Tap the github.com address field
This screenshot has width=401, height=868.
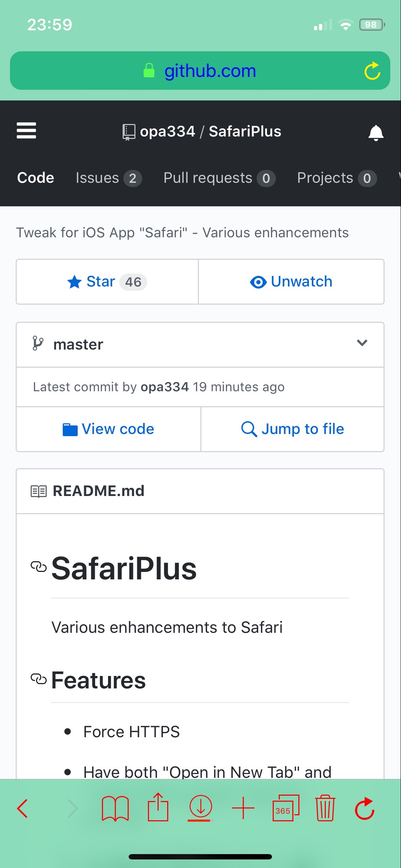click(200, 71)
